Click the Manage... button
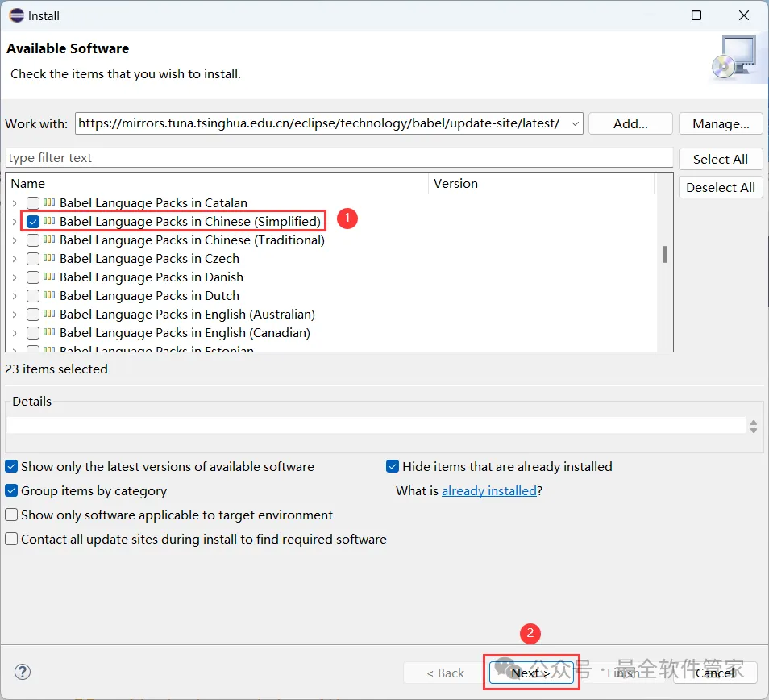Image resolution: width=769 pixels, height=700 pixels. coord(721,123)
